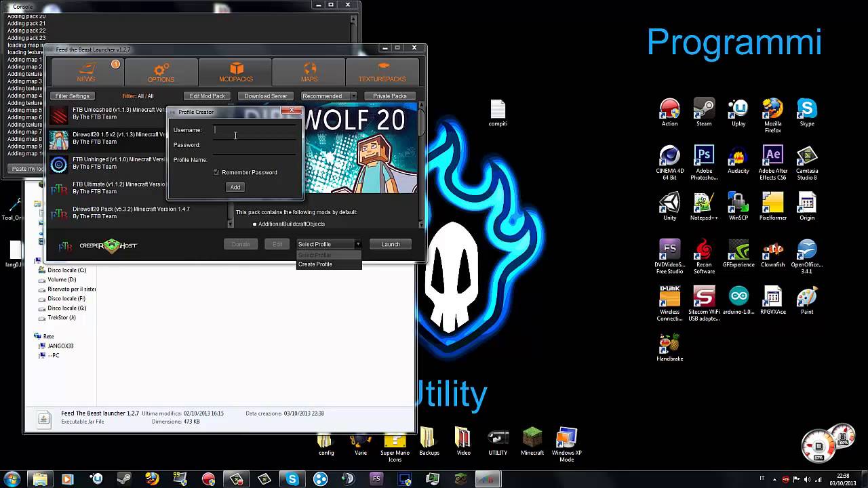Open the Pixelformer desktop icon
The image size is (868, 488).
tap(772, 207)
